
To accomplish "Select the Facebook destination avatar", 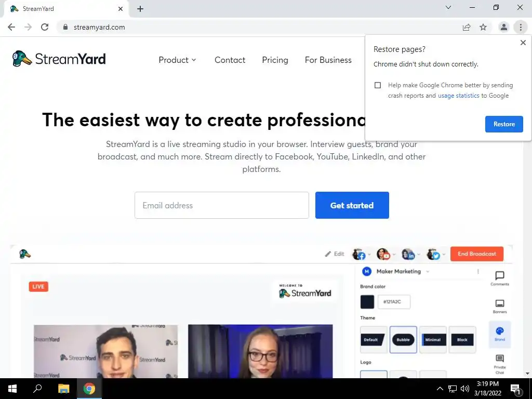I will [359, 254].
